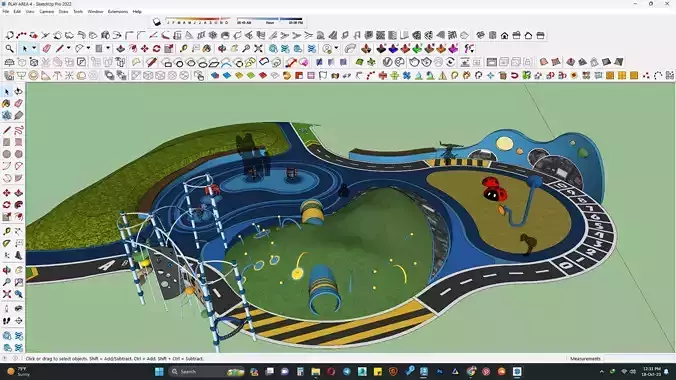Image resolution: width=676 pixels, height=380 pixels.
Task: Open the Extensions menu
Action: coord(118,12)
